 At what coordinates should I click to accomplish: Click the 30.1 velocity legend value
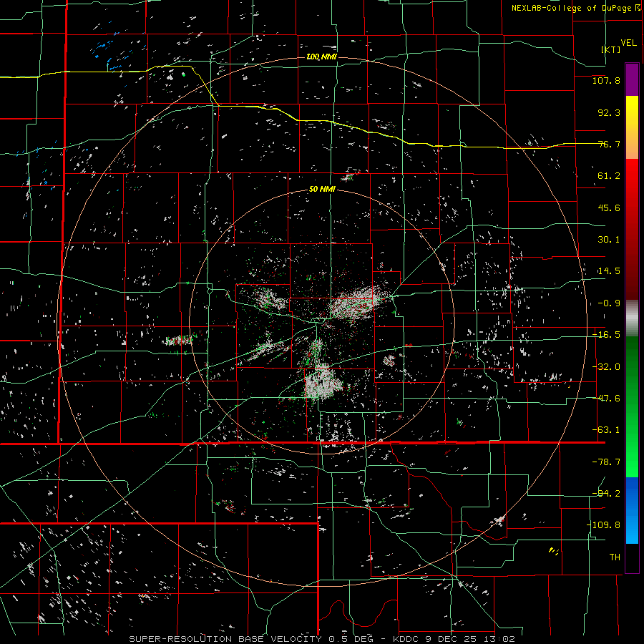(x=609, y=240)
